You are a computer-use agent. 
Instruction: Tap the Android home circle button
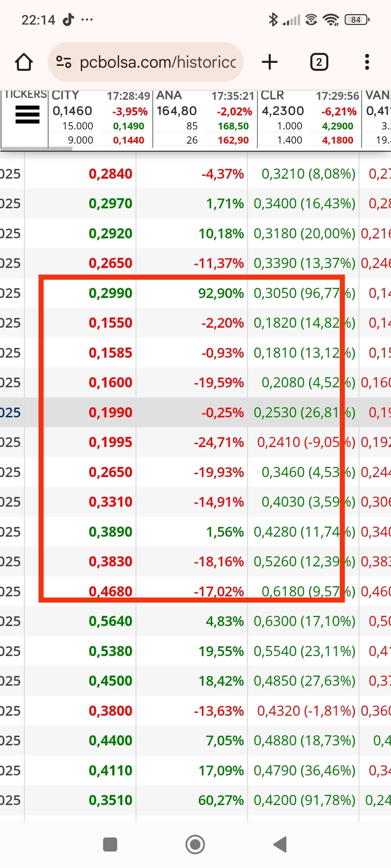coord(195,845)
